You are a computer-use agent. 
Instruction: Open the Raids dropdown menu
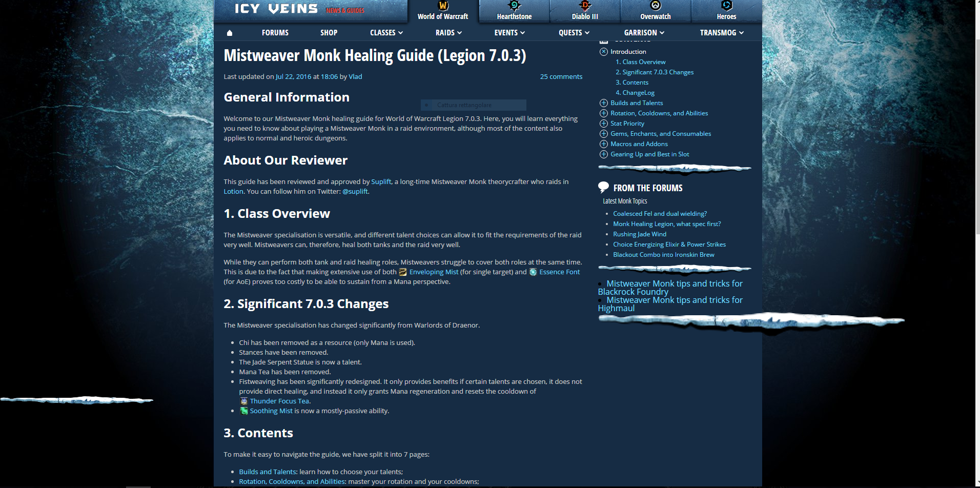[448, 33]
